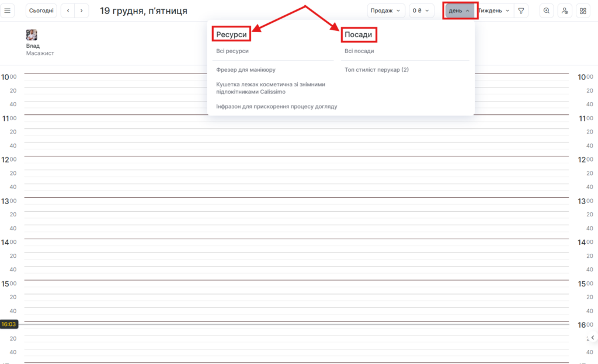Open the staff settings person icon
The width and height of the screenshot is (598, 364).
(x=564, y=10)
